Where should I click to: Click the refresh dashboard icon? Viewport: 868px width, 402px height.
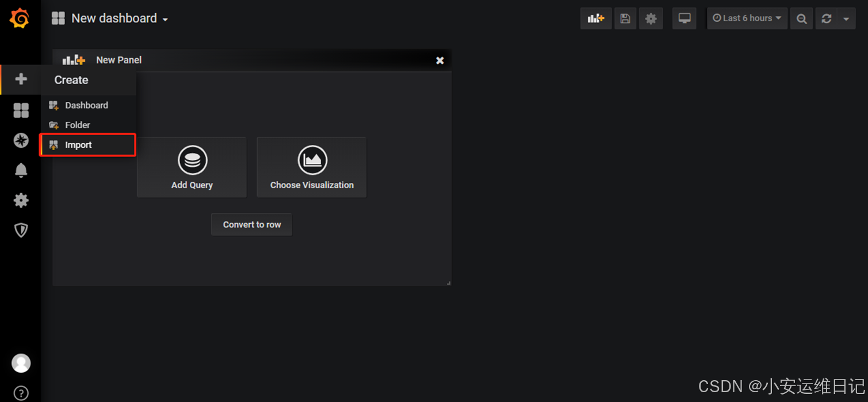(827, 18)
